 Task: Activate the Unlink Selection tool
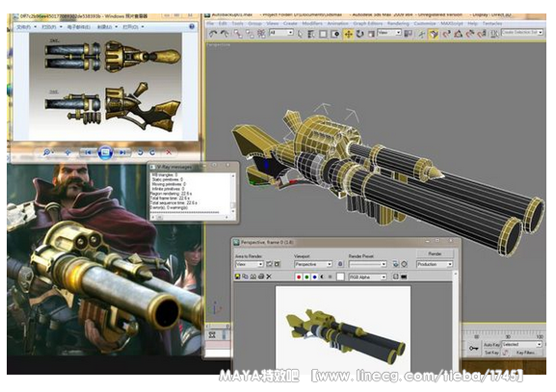click(x=250, y=34)
